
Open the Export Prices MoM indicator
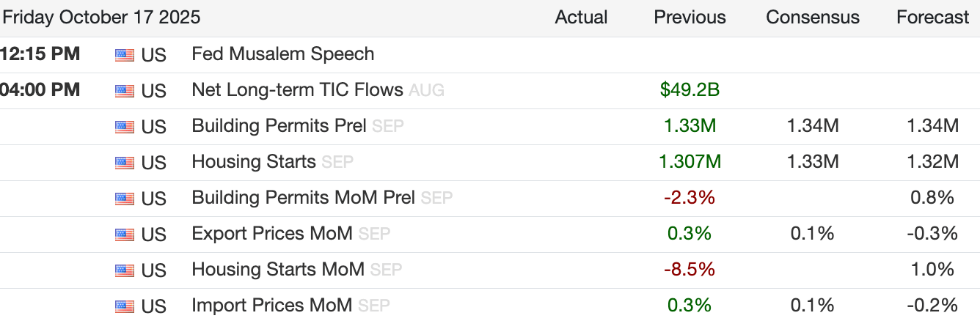[x=271, y=234]
